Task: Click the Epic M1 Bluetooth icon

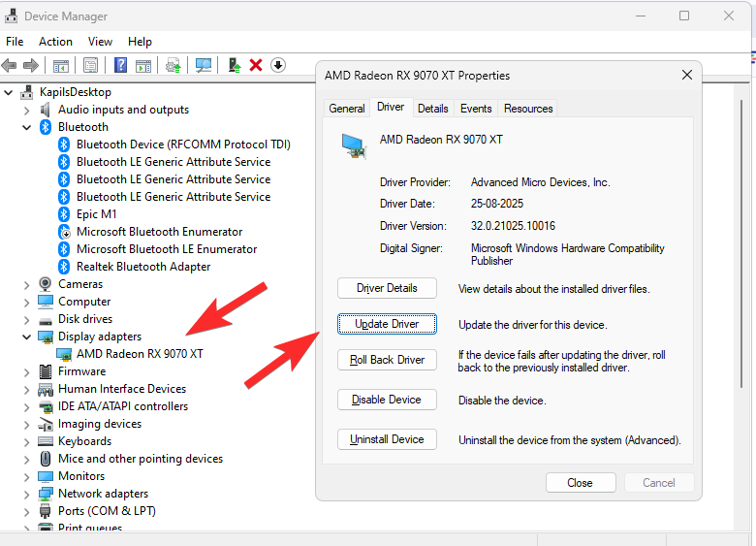Action: point(64,214)
